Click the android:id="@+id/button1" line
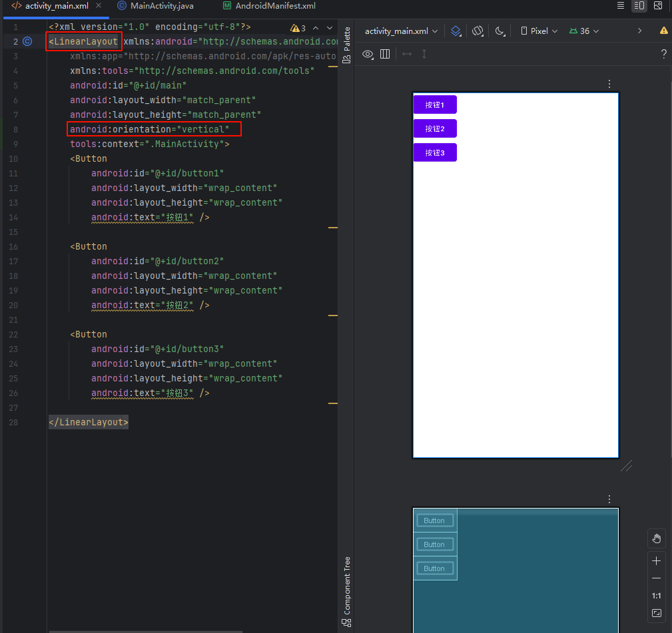 click(x=157, y=174)
